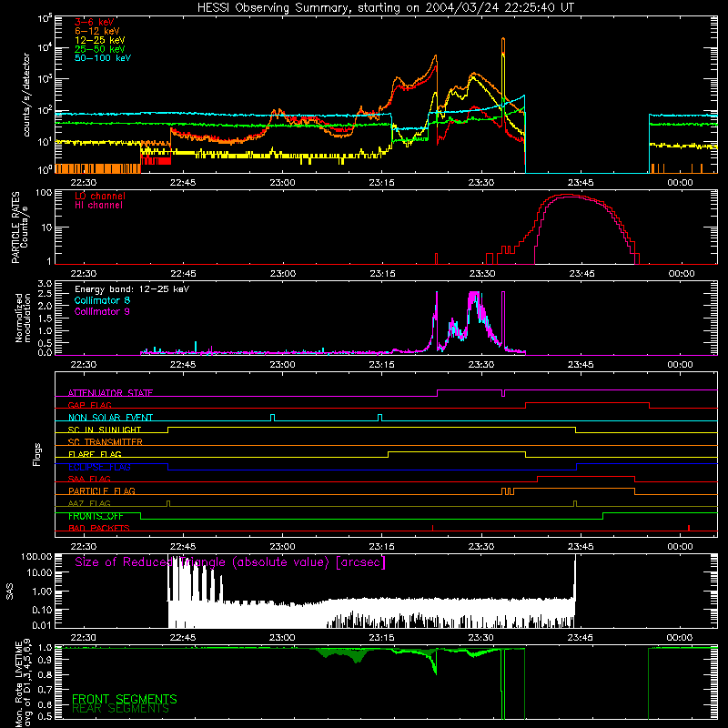The height and width of the screenshot is (728, 728).
Task: Click the FLARE FLAG label
Action: coord(95,454)
